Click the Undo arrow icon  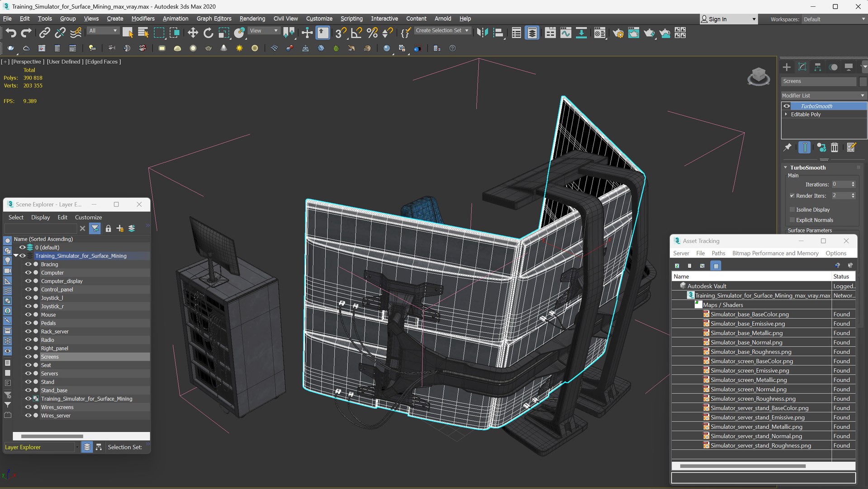(11, 33)
